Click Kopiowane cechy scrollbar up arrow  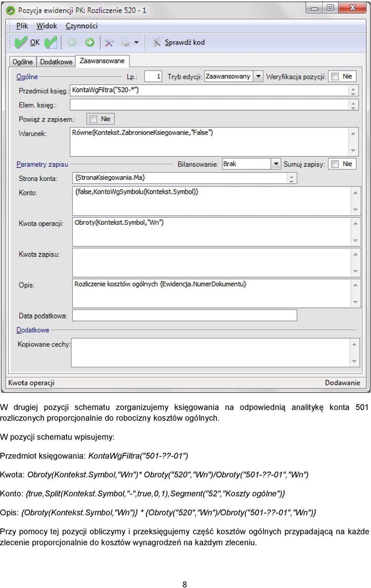(x=354, y=344)
